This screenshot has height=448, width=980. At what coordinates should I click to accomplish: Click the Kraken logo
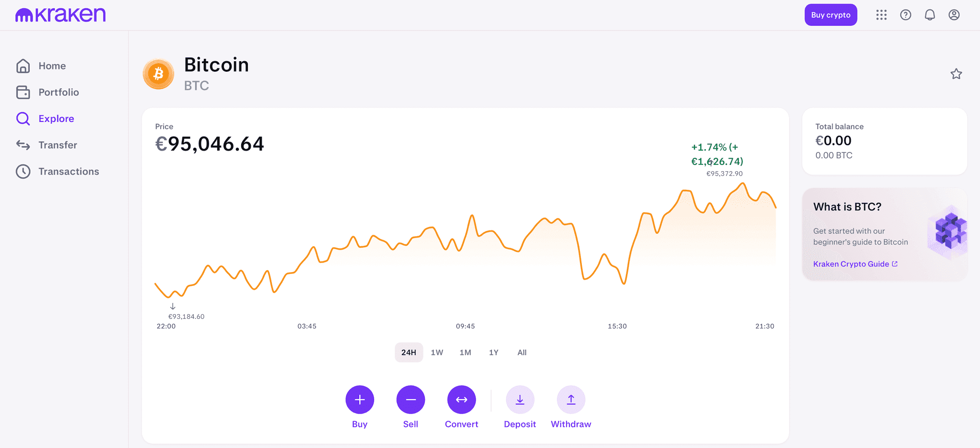pos(60,14)
